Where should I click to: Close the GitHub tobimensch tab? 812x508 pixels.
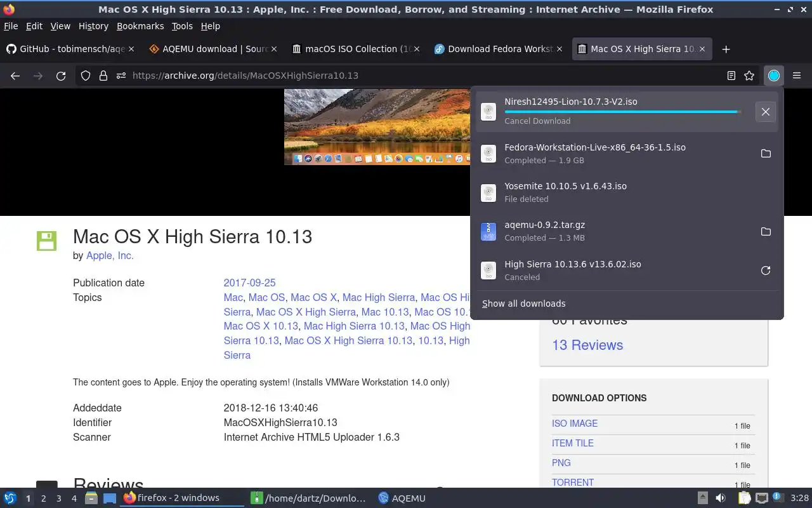pos(131,49)
